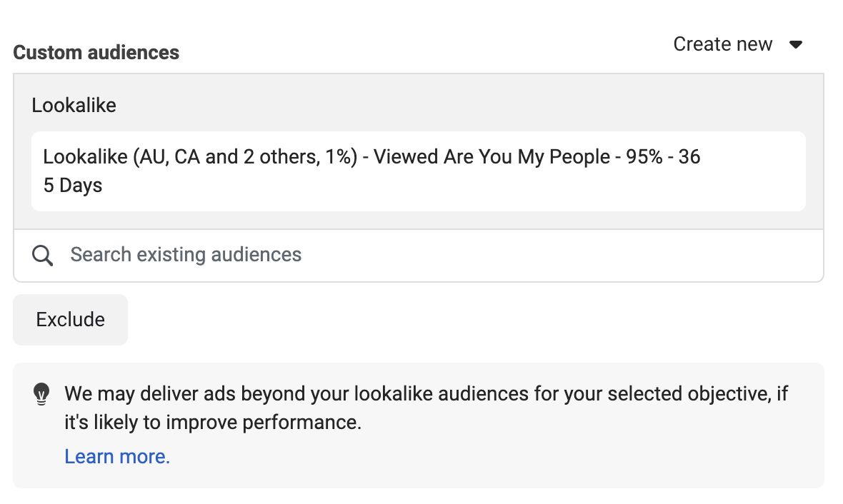The image size is (843, 504).
Task: Click the Custom audiences heading
Action: tap(96, 53)
